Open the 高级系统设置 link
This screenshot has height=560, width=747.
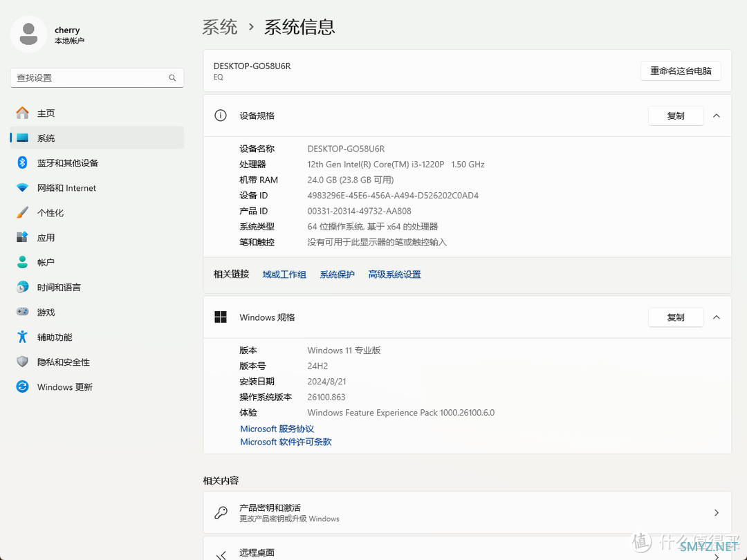394,274
